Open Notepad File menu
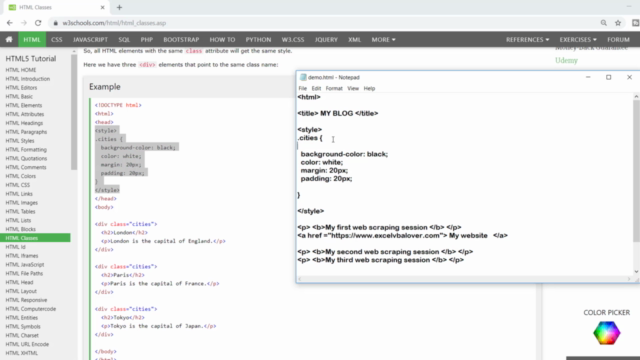Viewport: 640px width, 360px height. click(x=302, y=88)
